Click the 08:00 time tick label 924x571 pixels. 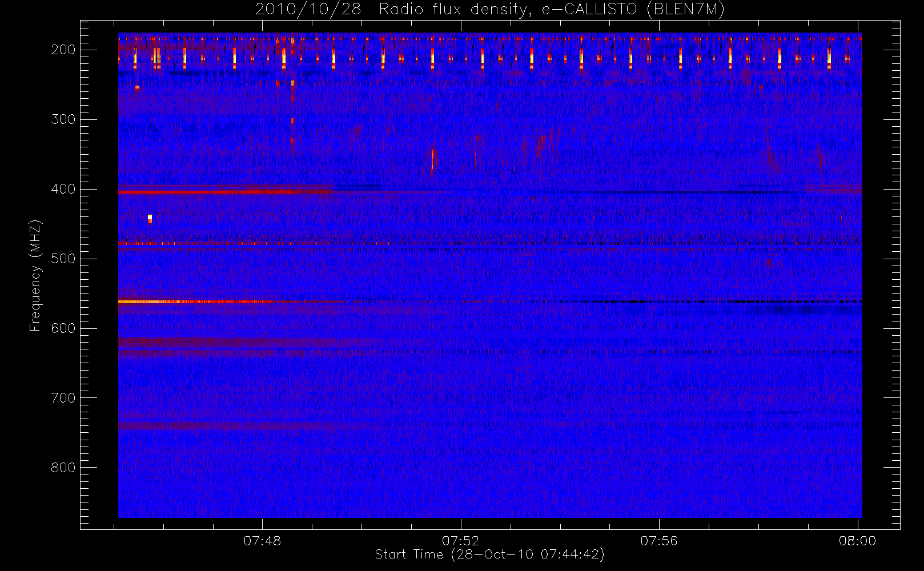point(857,541)
